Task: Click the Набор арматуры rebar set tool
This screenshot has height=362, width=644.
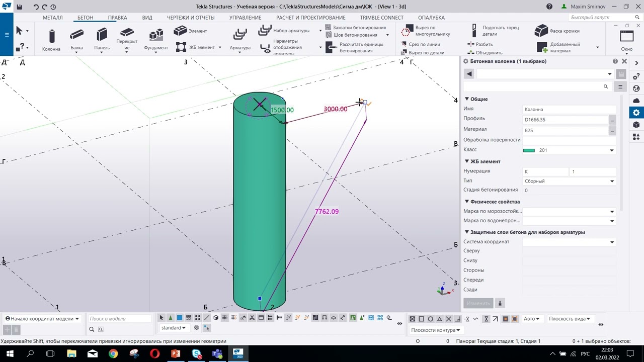Action: click(x=284, y=31)
